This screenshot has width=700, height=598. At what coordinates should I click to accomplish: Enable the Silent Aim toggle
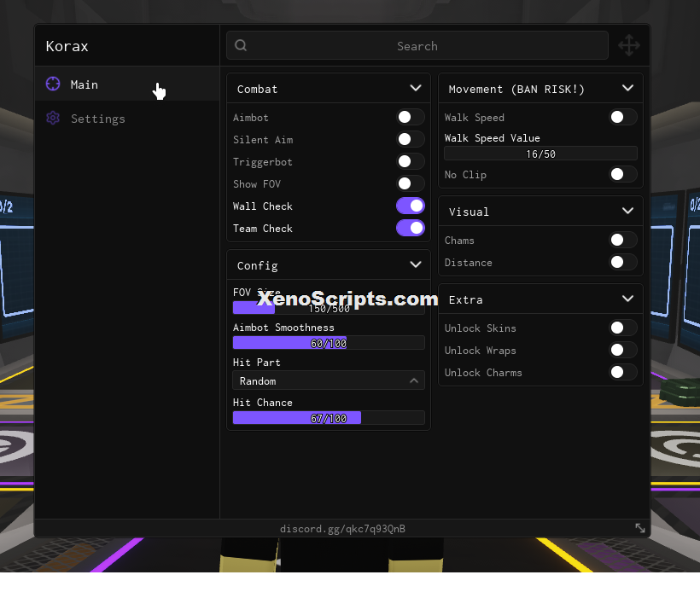pyautogui.click(x=411, y=139)
